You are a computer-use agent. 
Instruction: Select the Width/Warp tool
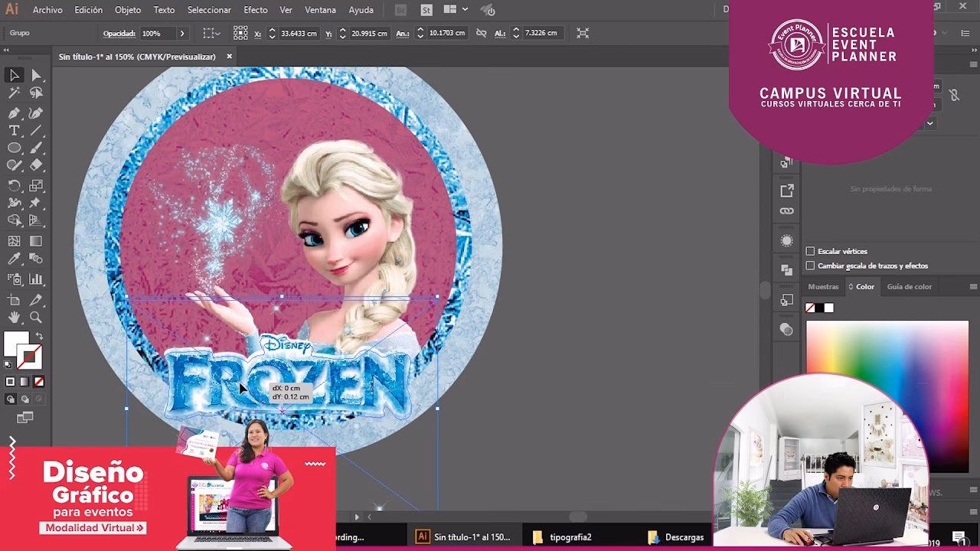[x=15, y=204]
